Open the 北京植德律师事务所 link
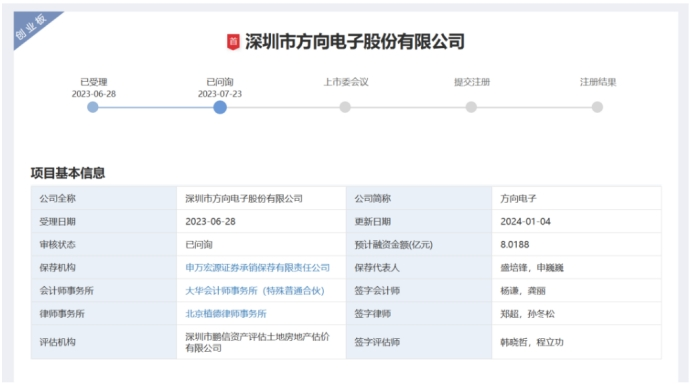This screenshot has height=385, width=693. [226, 313]
